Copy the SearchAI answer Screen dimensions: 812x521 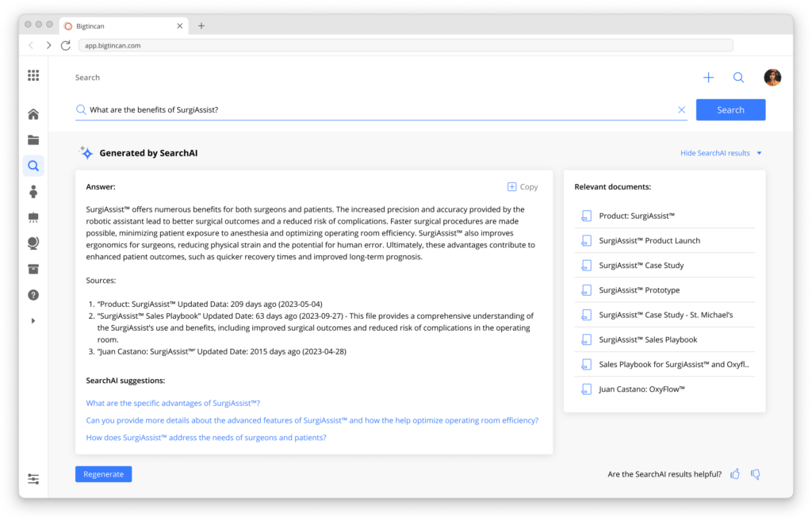[x=523, y=187]
